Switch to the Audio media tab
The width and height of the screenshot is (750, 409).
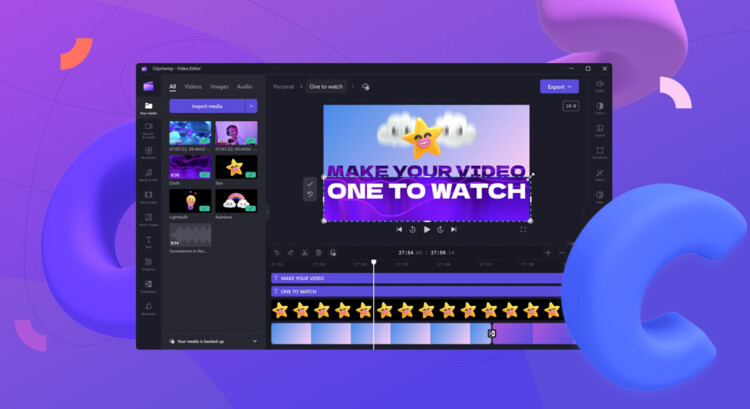pyautogui.click(x=244, y=87)
